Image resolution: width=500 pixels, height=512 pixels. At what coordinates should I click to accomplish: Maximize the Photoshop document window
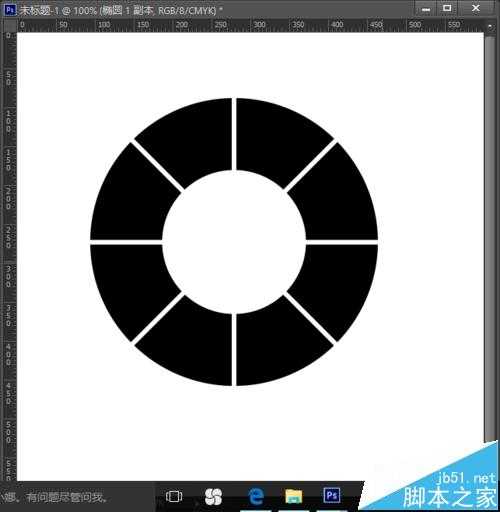(447, 8)
